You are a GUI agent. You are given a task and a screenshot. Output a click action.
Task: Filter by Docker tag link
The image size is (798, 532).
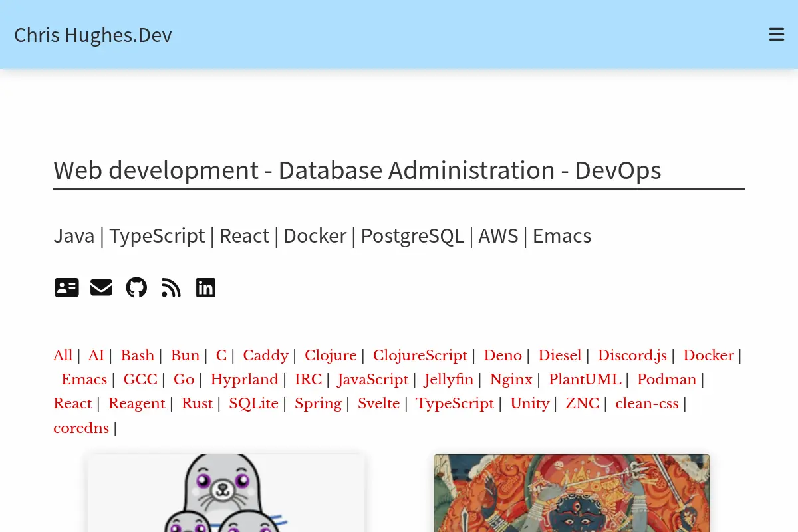(708, 355)
